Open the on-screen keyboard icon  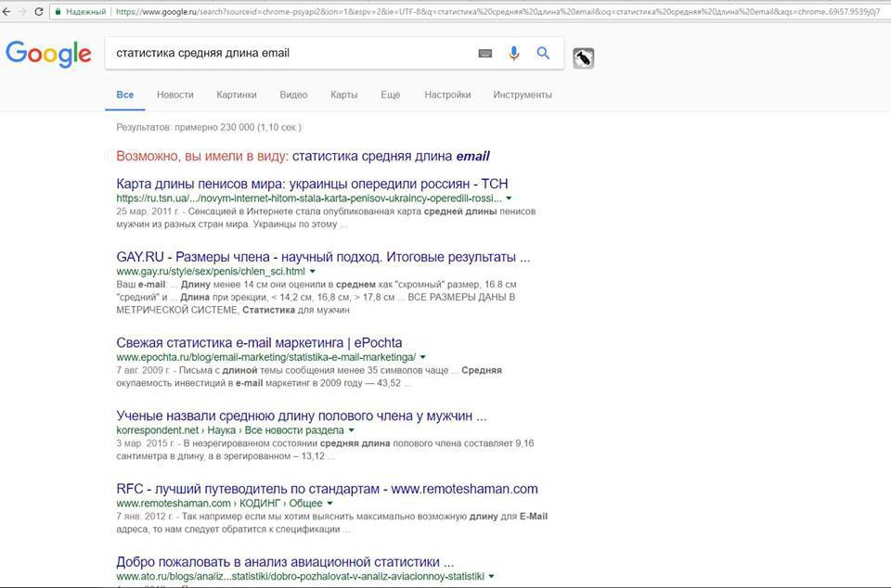coord(484,54)
